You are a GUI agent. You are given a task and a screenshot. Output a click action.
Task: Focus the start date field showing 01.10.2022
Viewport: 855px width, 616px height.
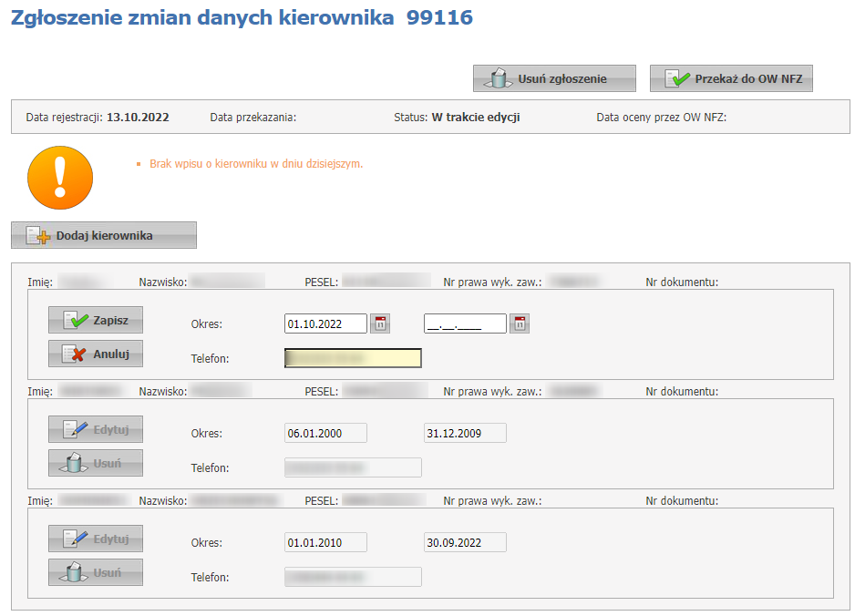coord(325,323)
